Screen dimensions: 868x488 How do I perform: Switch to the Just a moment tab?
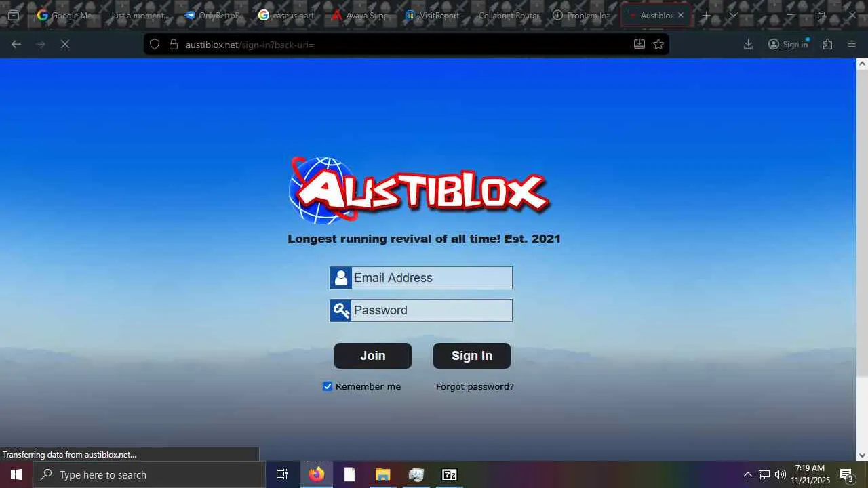coord(138,15)
